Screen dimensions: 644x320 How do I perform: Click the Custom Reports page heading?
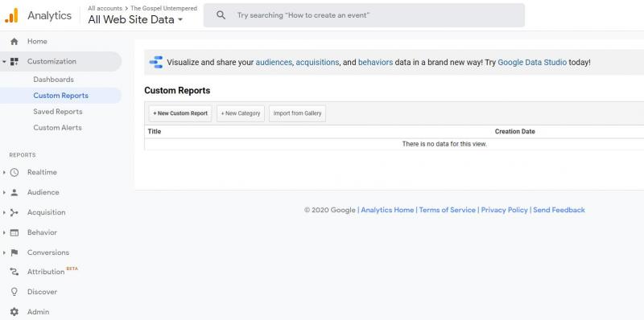point(177,91)
